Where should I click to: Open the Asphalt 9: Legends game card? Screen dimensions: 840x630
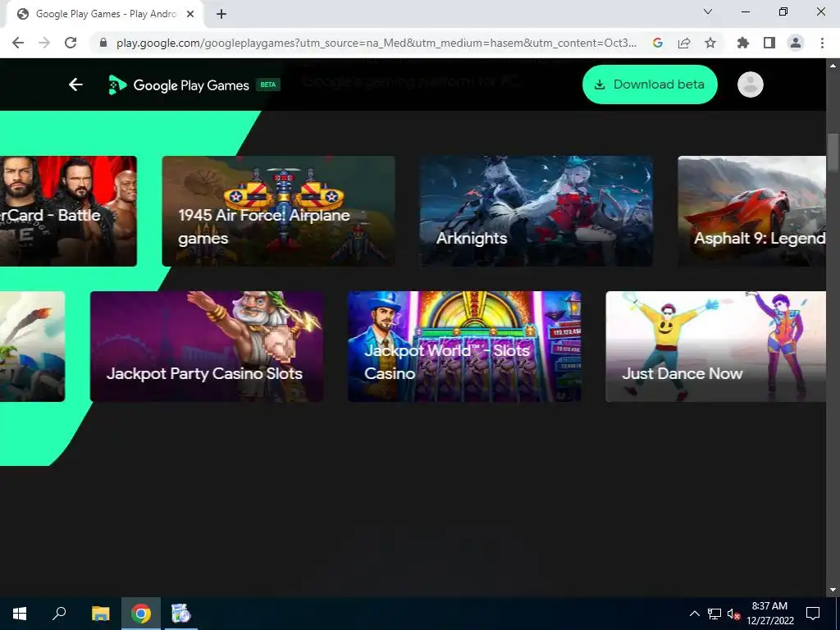point(751,211)
